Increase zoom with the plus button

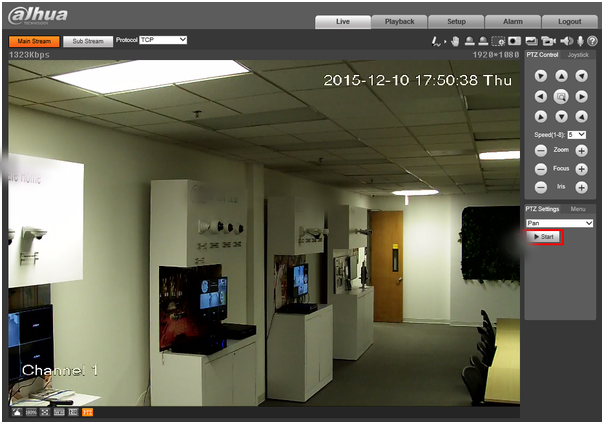(581, 151)
